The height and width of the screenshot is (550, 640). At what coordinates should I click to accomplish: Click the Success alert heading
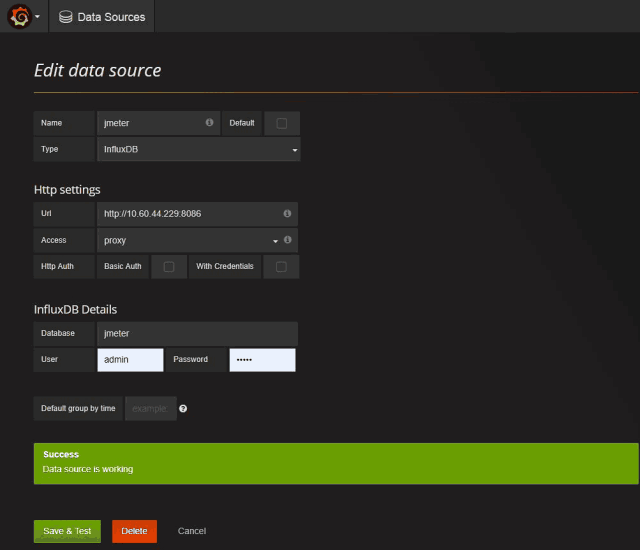pyautogui.click(x=61, y=455)
